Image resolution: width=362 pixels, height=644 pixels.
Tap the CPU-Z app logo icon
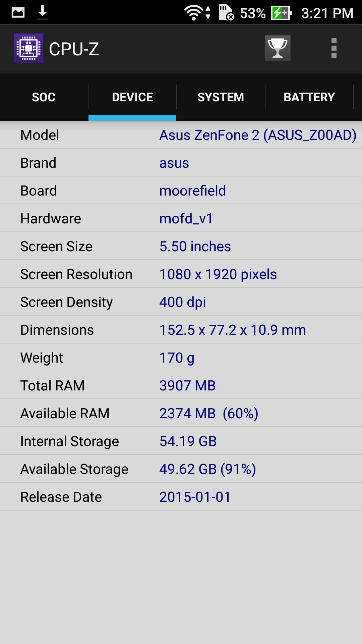coord(28,48)
